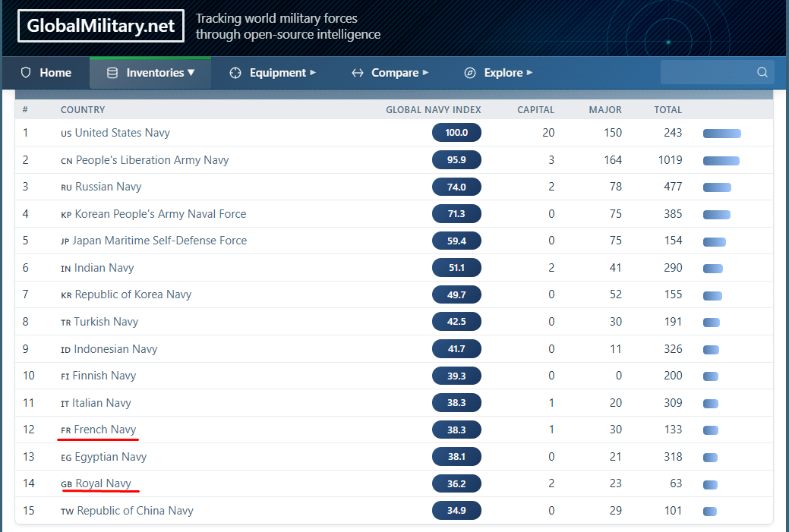Click the Russian Navy 74.0 index badge
This screenshot has height=532, width=789.
[456, 187]
